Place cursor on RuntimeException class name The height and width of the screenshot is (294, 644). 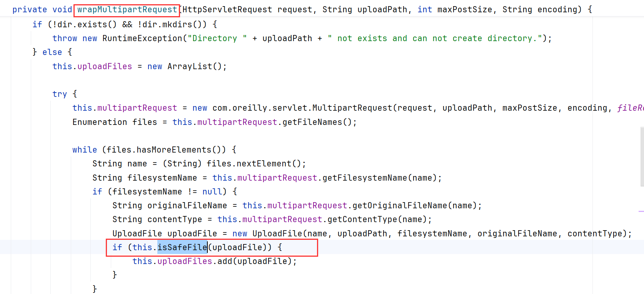point(142,38)
